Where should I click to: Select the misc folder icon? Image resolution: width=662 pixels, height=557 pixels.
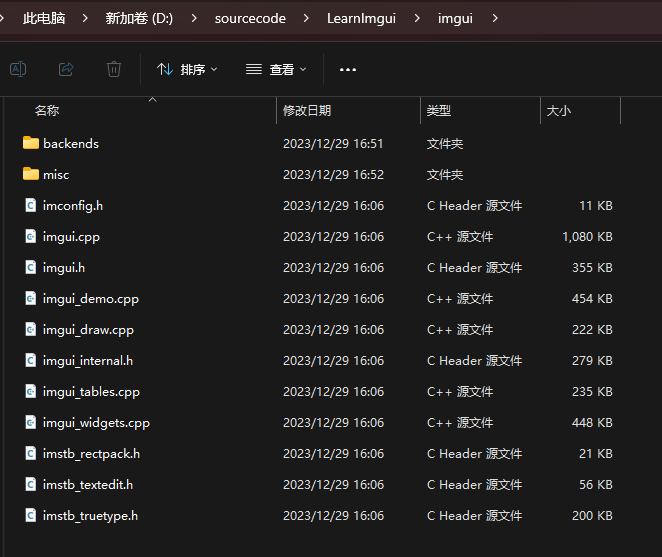31,174
